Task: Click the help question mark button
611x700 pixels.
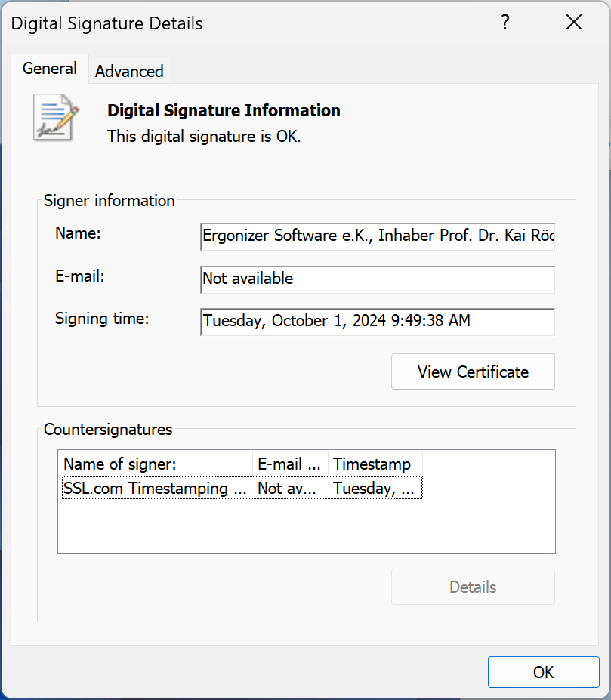Action: coord(505,23)
